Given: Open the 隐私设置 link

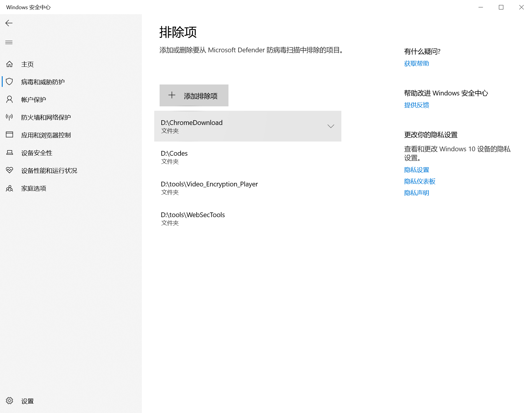Looking at the screenshot, I should coord(416,170).
